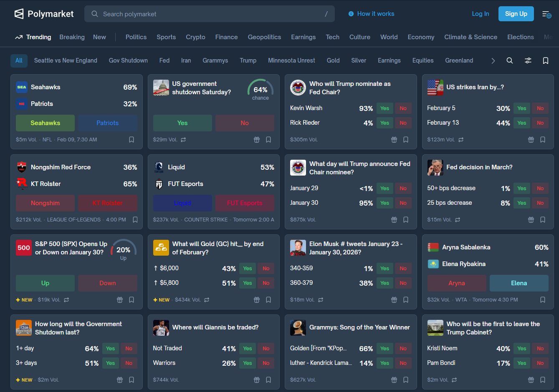Bookmark the Seahawks vs Patriots market

click(132, 140)
